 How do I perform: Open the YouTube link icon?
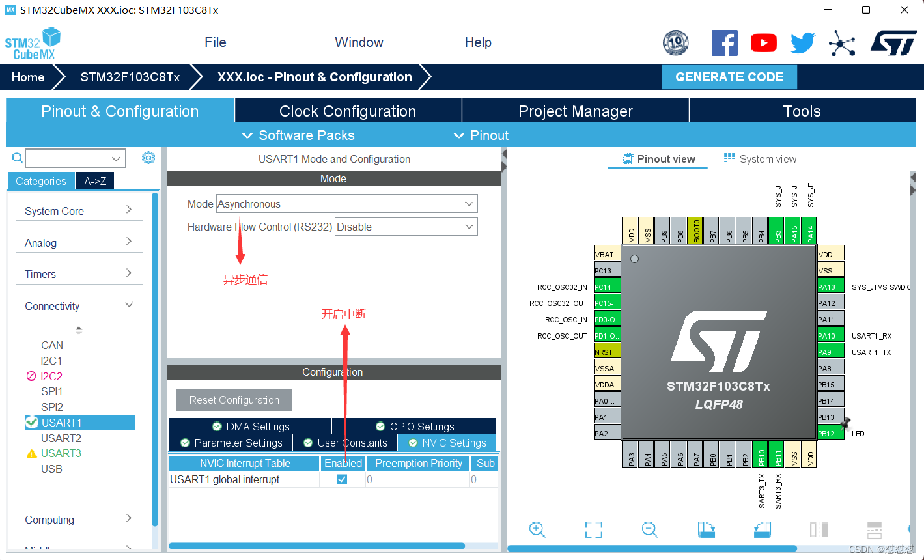764,44
